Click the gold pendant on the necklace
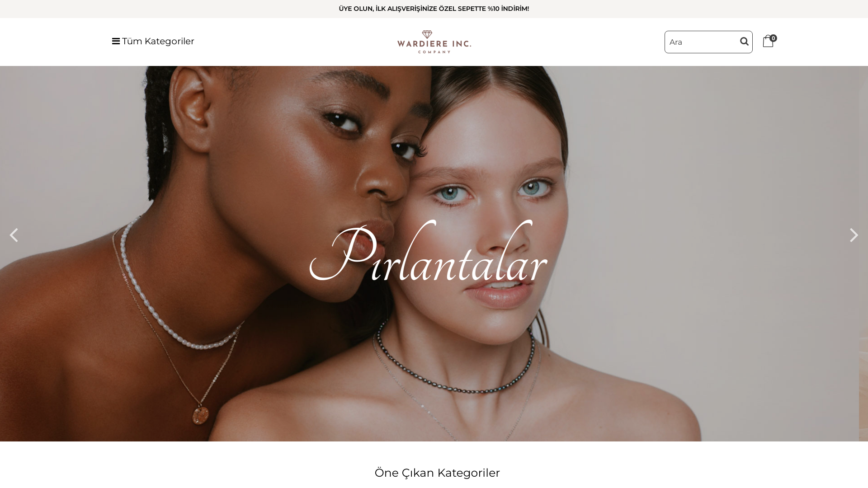Screen dimensions: 868x488 200,415
